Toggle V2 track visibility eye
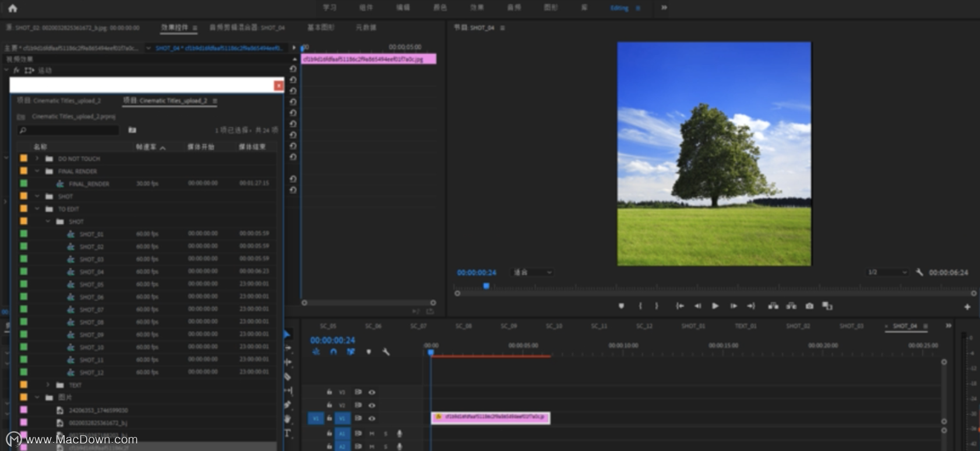 click(372, 405)
